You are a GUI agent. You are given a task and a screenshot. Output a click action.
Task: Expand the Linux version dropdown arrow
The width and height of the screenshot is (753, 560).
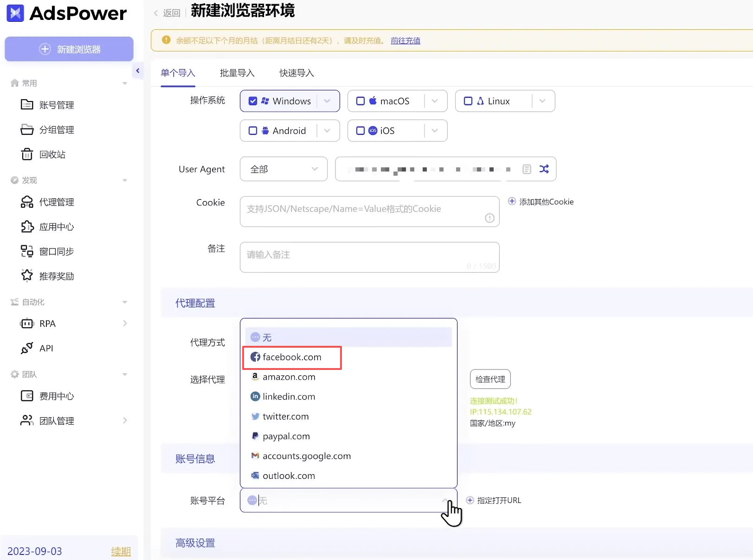coord(542,101)
